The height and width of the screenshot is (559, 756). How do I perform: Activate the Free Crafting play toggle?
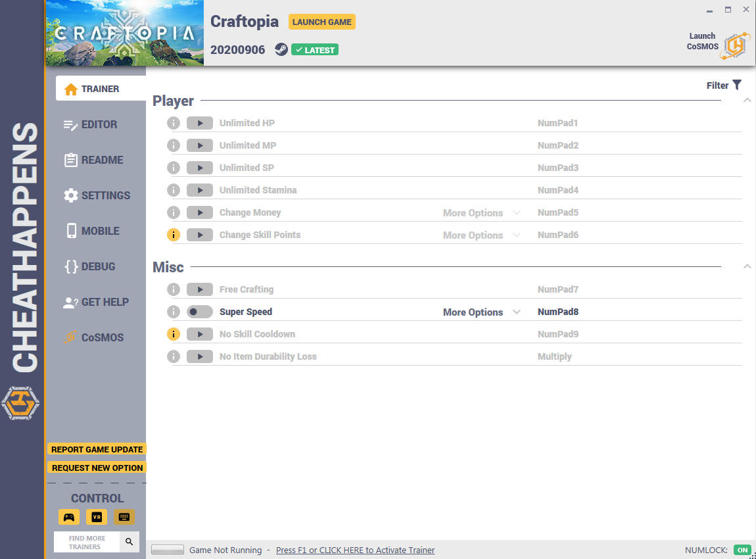click(200, 289)
